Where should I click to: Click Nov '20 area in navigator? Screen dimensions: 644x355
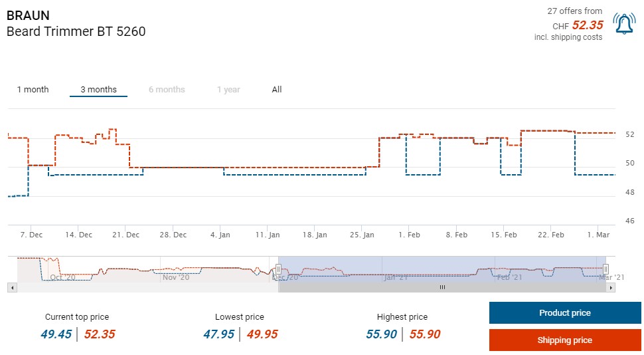(176, 277)
